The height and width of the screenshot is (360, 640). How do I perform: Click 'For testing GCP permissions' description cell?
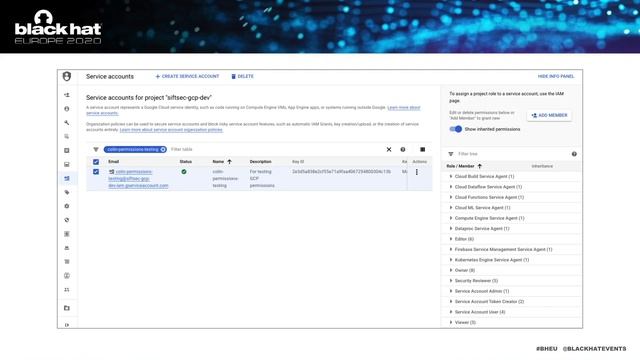pos(262,179)
